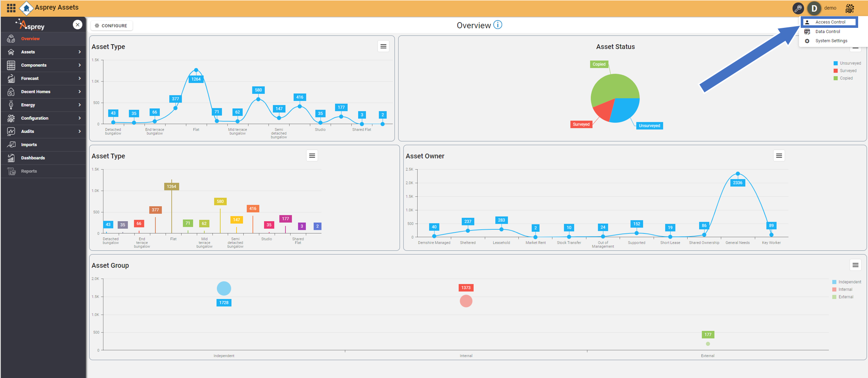Click the Asprey Assets home logo icon

pyautogui.click(x=27, y=8)
